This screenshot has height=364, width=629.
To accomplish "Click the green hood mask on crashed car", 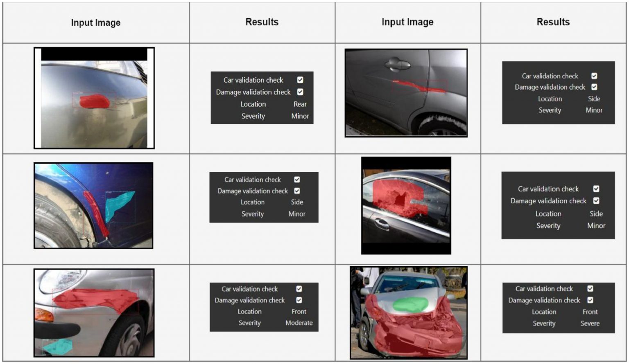I will pyautogui.click(x=410, y=304).
